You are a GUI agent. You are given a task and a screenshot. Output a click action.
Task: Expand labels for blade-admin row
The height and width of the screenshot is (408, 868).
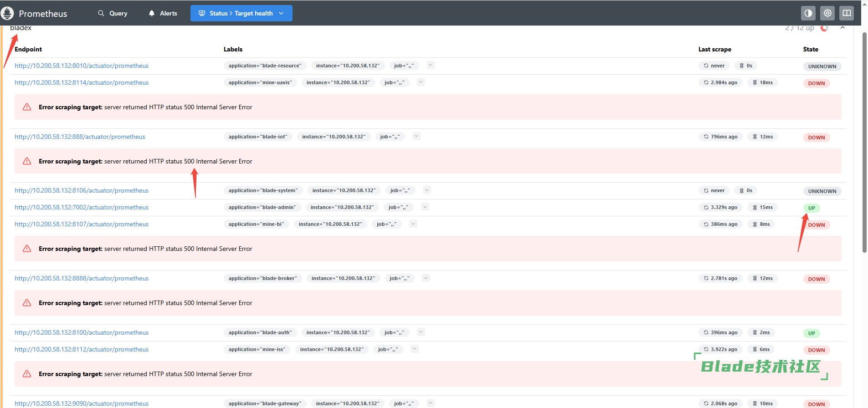tap(425, 207)
